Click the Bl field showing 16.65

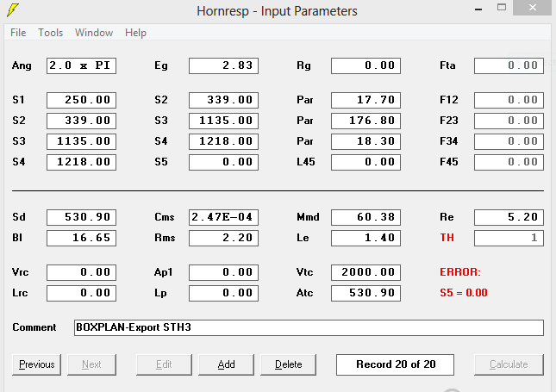[81, 238]
